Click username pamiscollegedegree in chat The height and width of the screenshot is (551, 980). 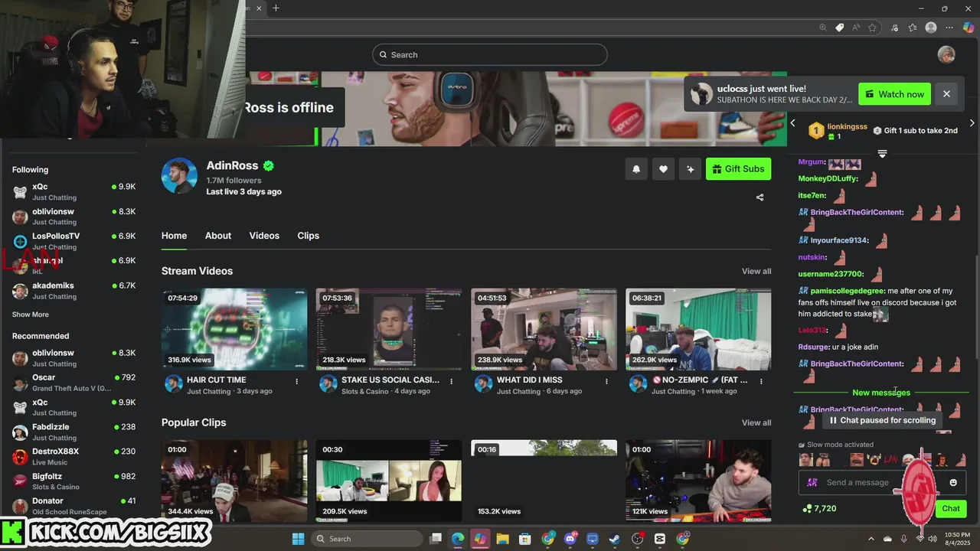[x=848, y=291]
